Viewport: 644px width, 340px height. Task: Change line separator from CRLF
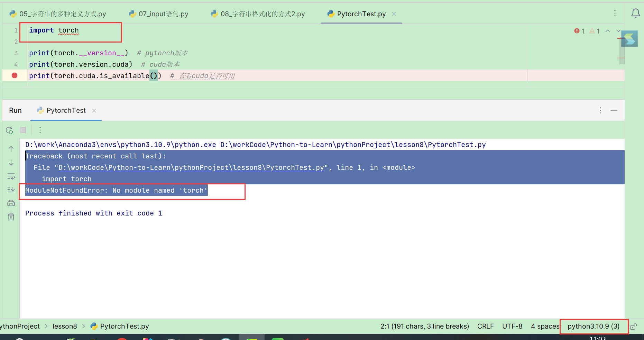[x=485, y=326]
